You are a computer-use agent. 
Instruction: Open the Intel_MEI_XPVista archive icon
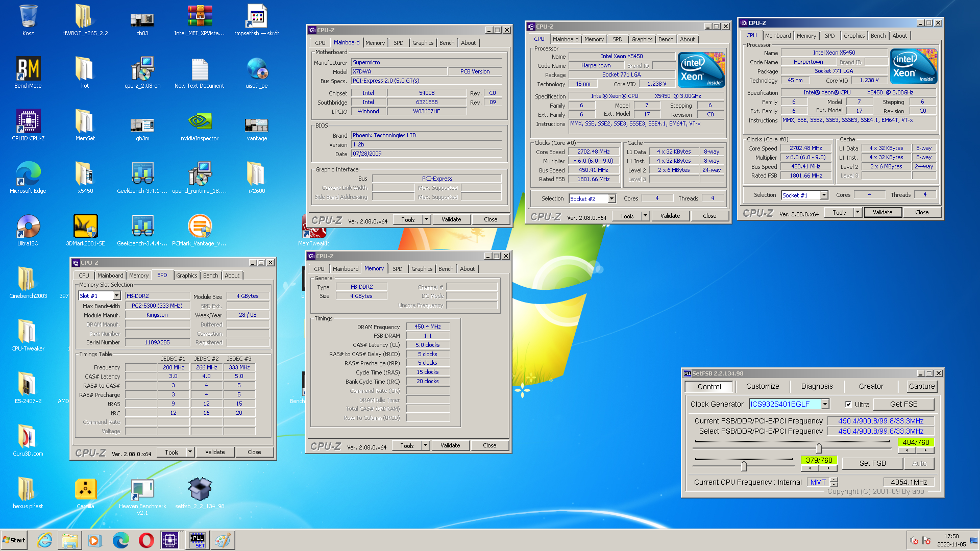[x=200, y=19]
